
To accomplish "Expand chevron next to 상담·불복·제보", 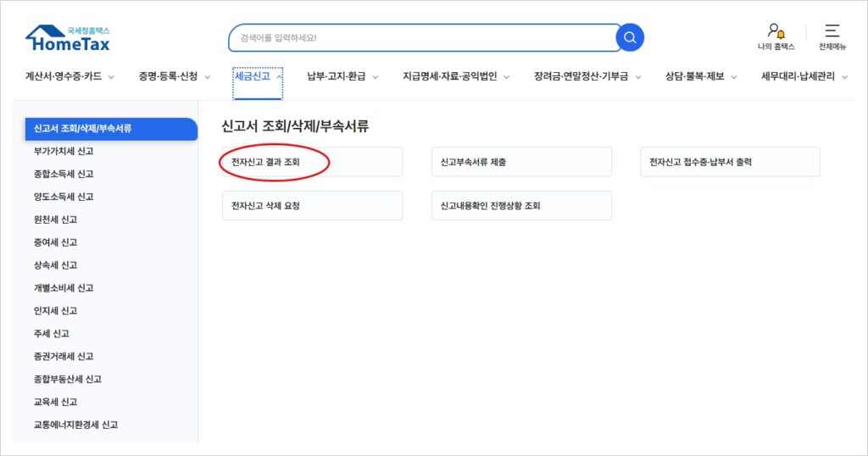I will pyautogui.click(x=734, y=77).
